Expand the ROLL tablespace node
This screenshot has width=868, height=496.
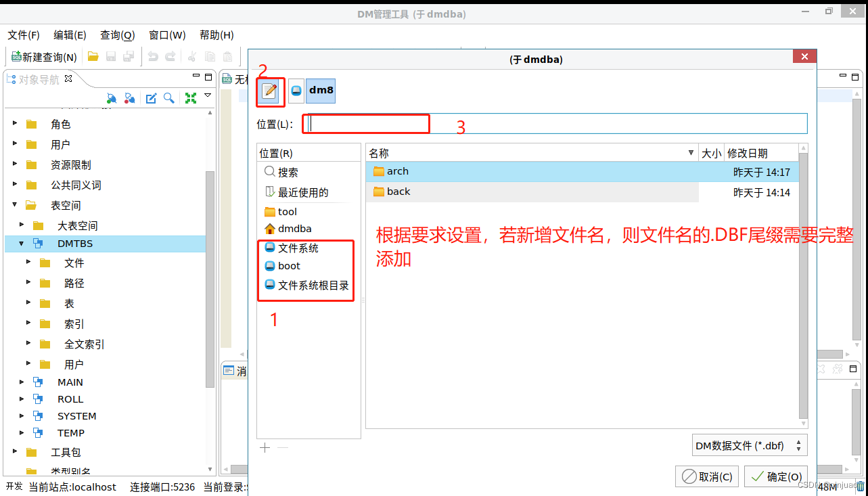point(22,399)
